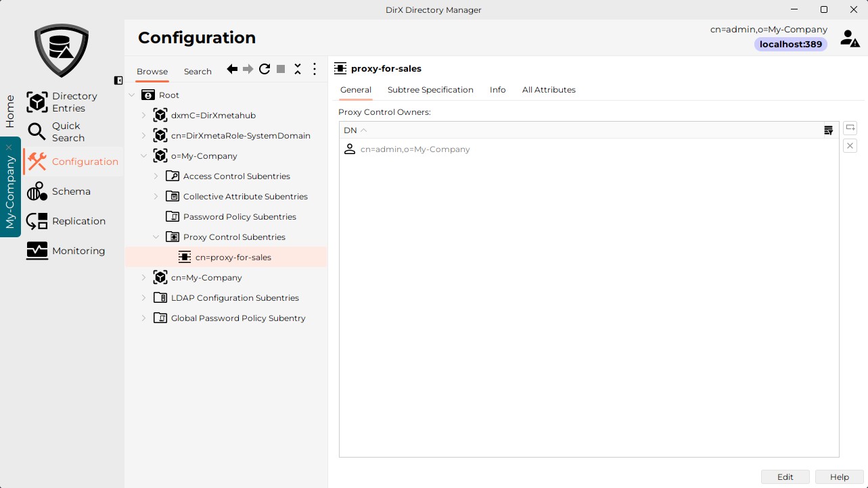This screenshot has width=868, height=488.
Task: Select the General tab
Action: point(356,90)
